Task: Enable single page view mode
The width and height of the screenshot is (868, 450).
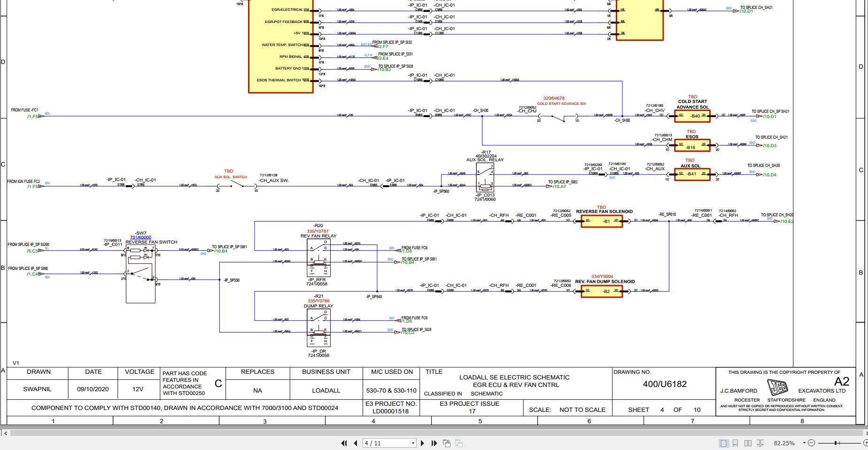Action: coord(723,443)
